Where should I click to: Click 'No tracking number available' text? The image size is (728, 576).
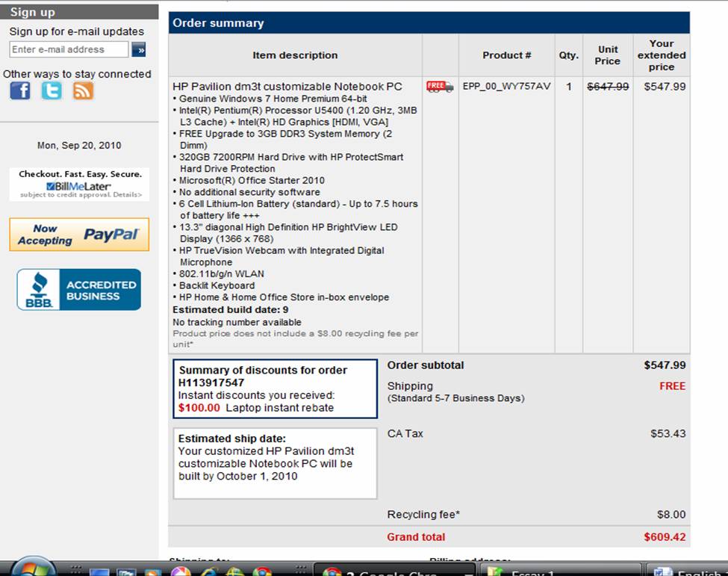tap(237, 323)
